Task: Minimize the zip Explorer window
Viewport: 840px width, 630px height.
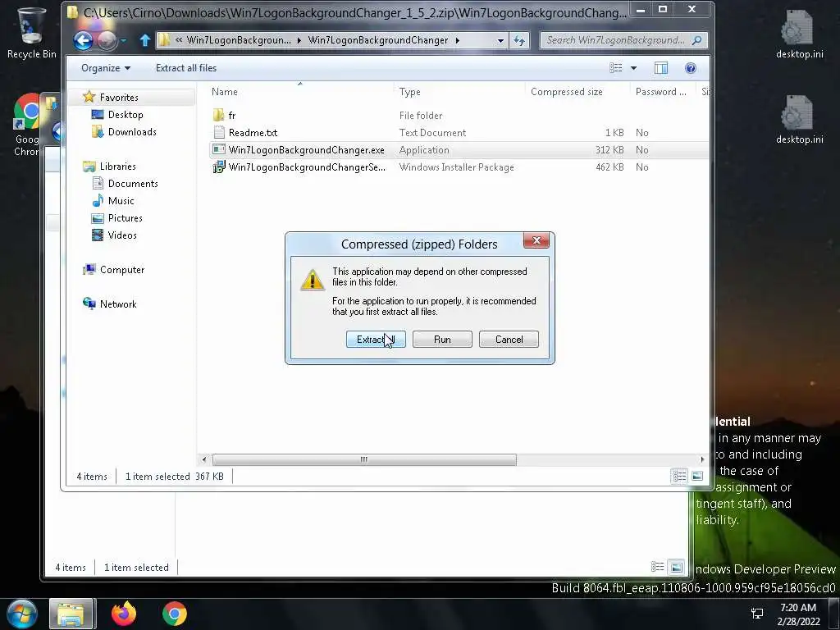Action: point(641,9)
